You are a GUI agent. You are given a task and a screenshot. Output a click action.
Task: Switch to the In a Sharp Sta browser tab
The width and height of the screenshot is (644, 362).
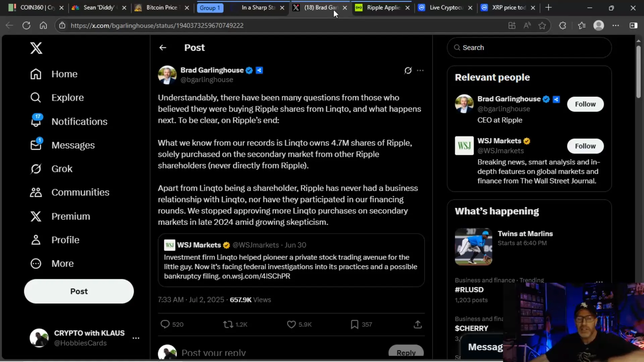(x=258, y=7)
